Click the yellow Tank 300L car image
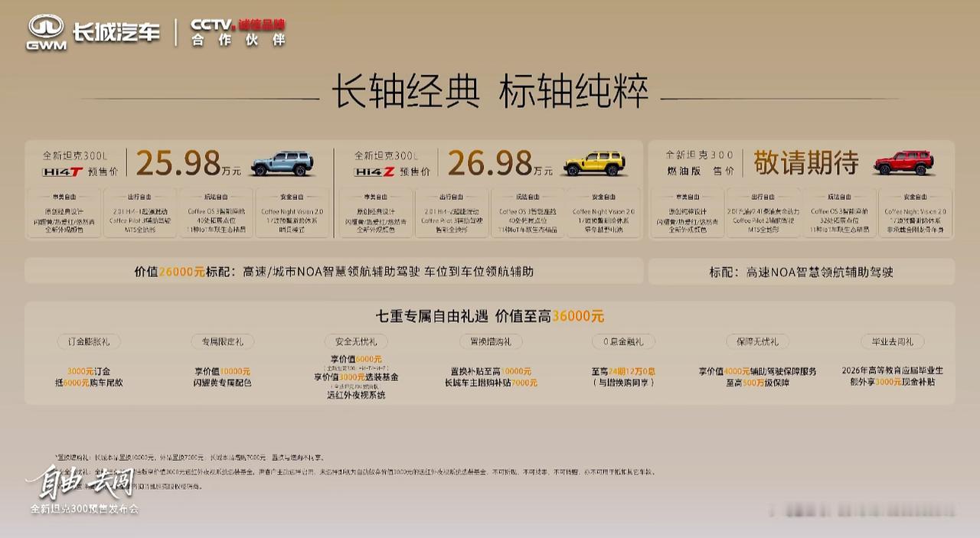Viewport: 980px width, 538px height. 595,162
